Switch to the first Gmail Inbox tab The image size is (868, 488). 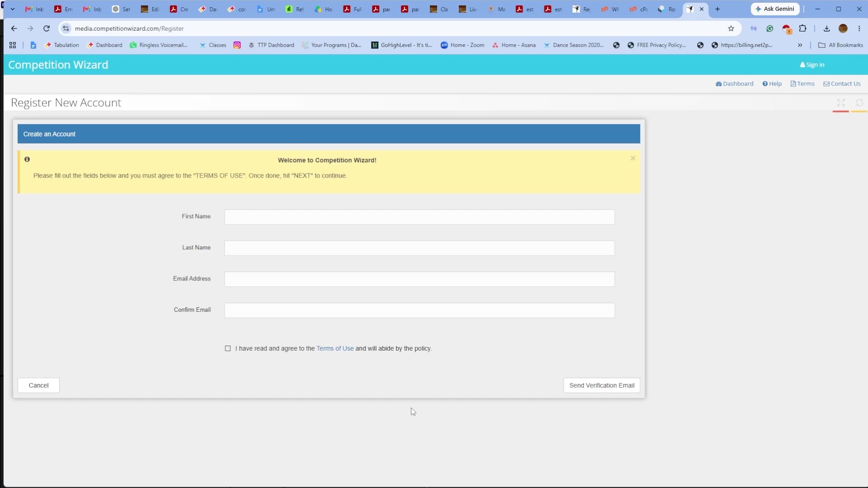[x=34, y=9]
